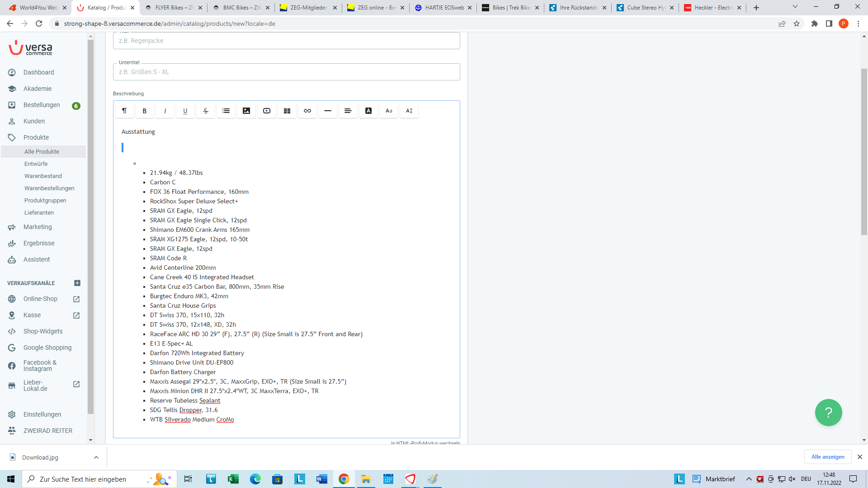868x488 pixels.
Task: Click Windows Start button
Action: (x=11, y=479)
